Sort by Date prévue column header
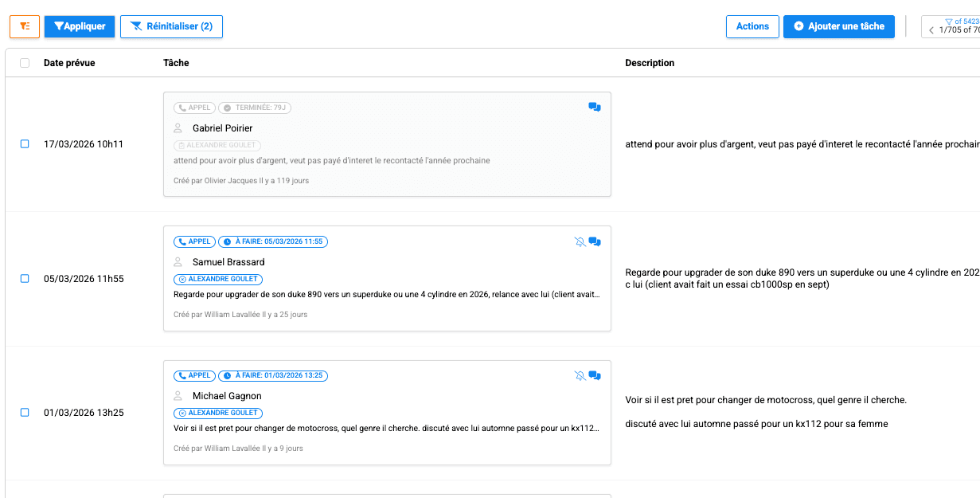 [x=69, y=63]
